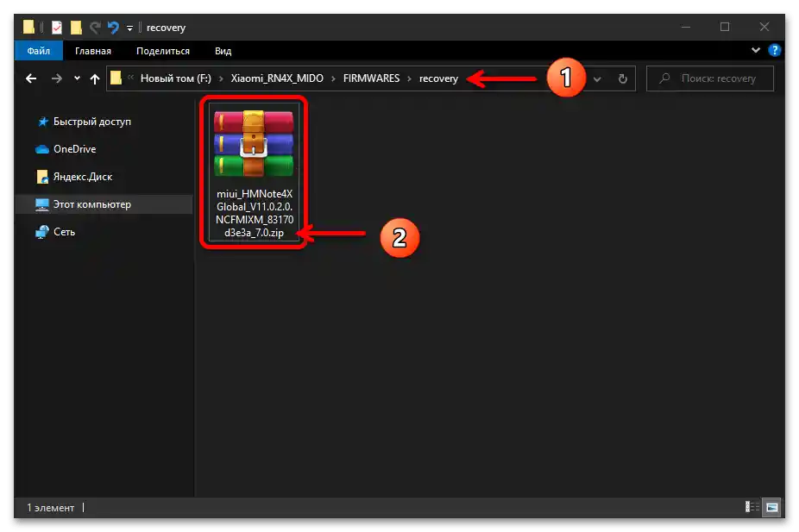This screenshot has height=532, width=799.
Task: Open the address bar history dropdown
Action: click(597, 79)
